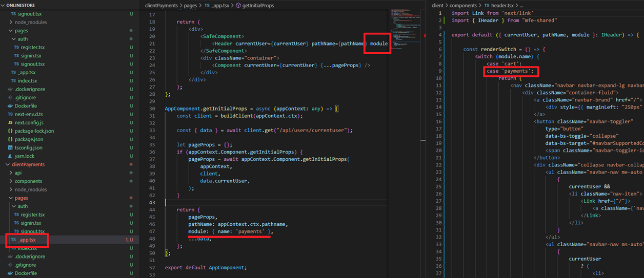Screen dimensions: 644x278
Task: Click the pages breadcrumb in left editor
Action: pyautogui.click(x=190, y=5)
